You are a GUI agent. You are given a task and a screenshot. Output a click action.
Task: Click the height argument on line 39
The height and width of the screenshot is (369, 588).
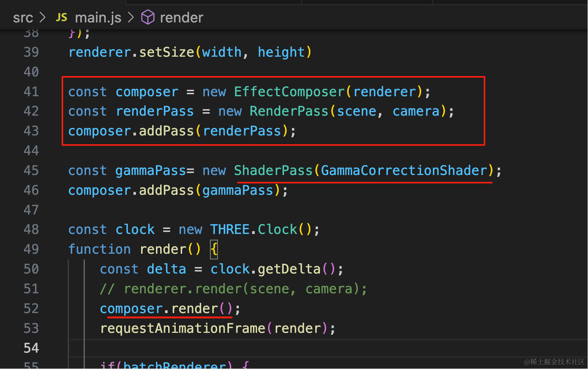[x=281, y=52]
